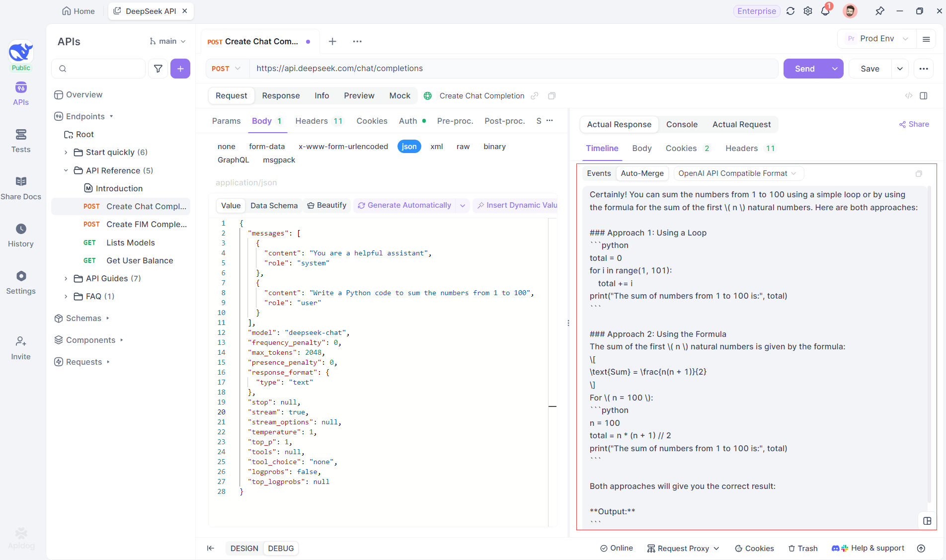This screenshot has width=946, height=560.
Task: Click hamburger menu next to Prod Env
Action: pos(926,39)
